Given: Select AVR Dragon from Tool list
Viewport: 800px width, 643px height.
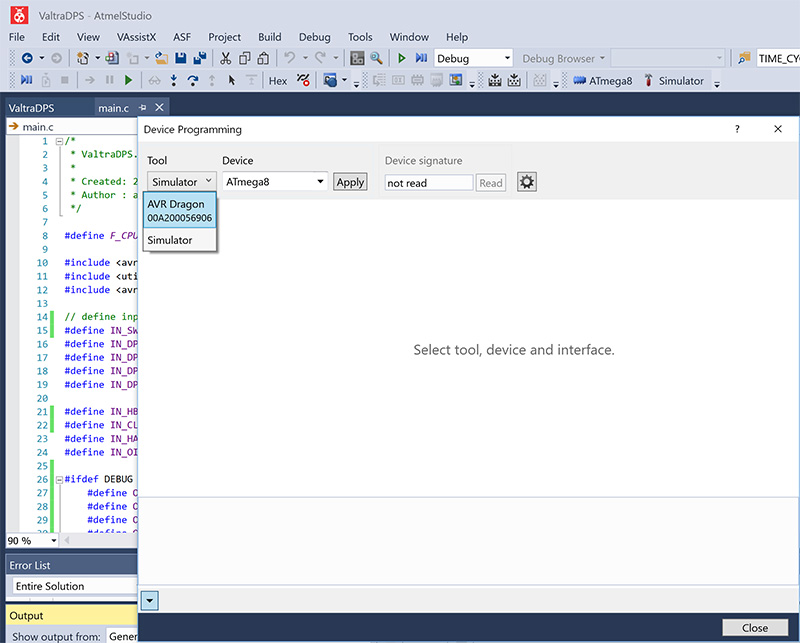Looking at the screenshot, I should coord(180,210).
